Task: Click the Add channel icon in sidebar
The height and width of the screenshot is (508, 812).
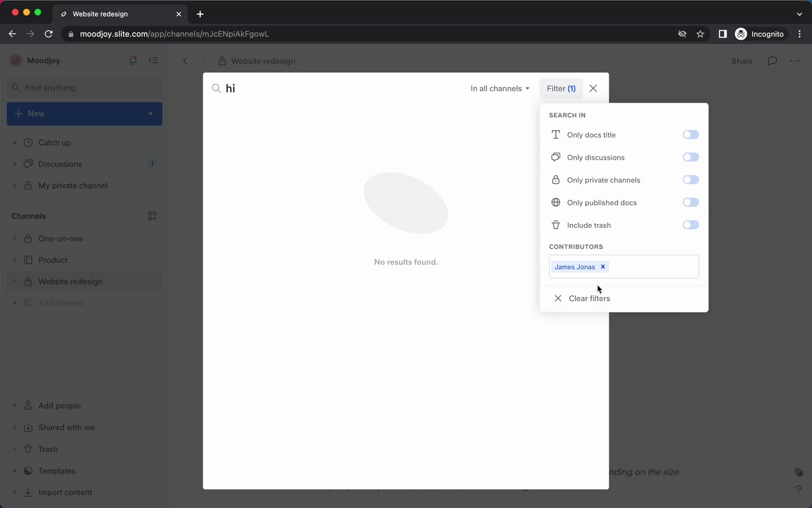Action: 28,303
